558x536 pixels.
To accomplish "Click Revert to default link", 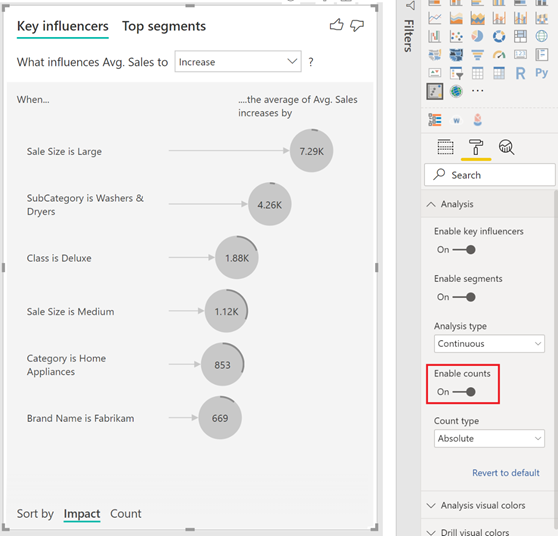I will [x=506, y=473].
